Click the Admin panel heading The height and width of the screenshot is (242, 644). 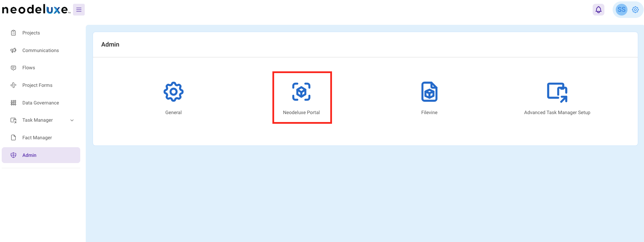click(110, 44)
